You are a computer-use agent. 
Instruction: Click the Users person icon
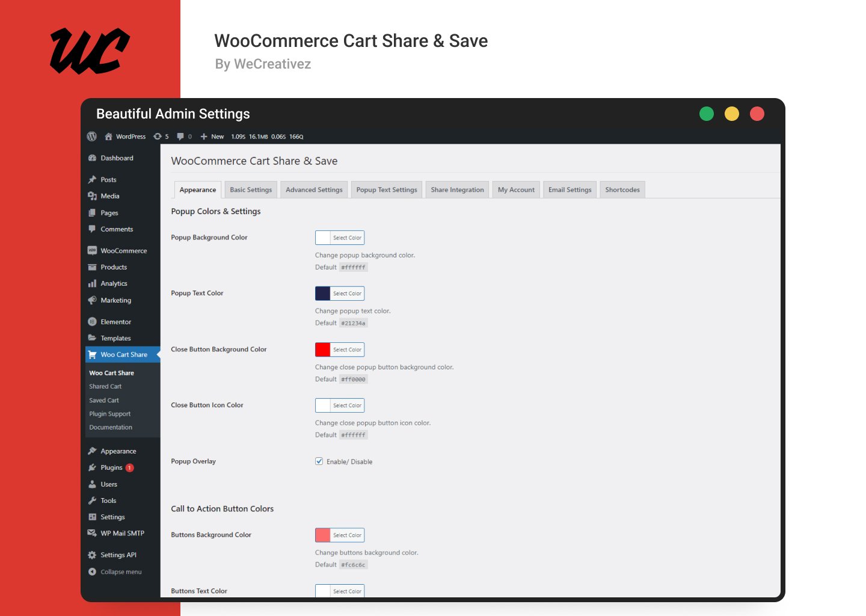click(x=92, y=484)
